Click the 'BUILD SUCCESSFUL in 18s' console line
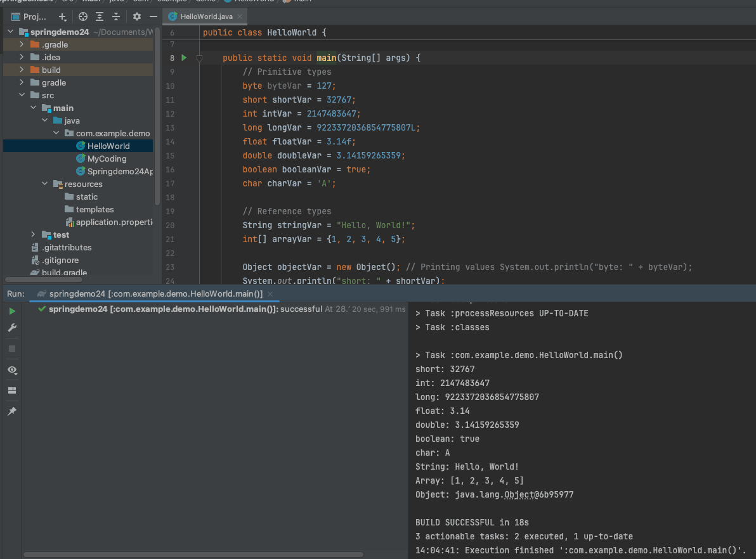 (x=472, y=522)
